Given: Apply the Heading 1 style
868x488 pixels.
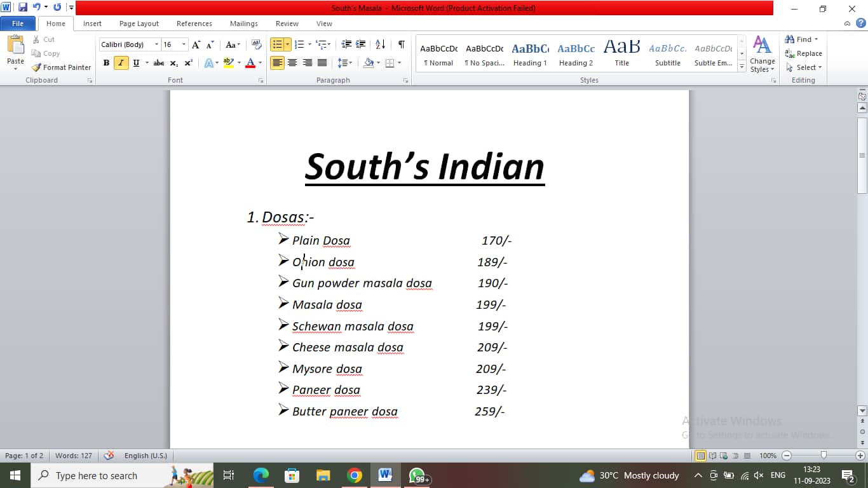Looking at the screenshot, I should 530,53.
